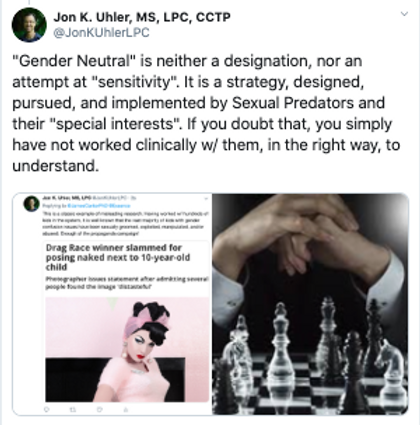This screenshot has width=420, height=425.
Task: Open the embedded tweet screenshot image
Action: point(112,304)
